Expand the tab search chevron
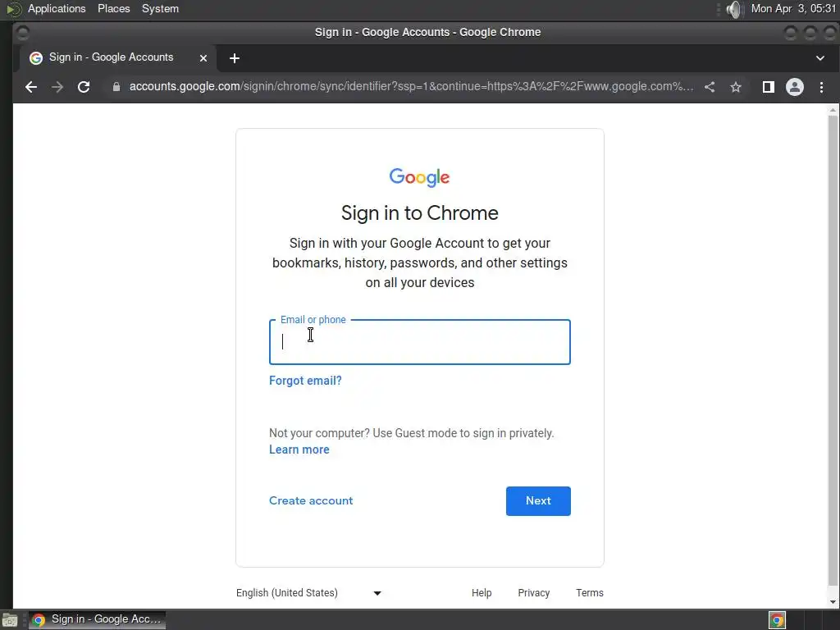Screen dimensions: 840x630 pos(819,58)
